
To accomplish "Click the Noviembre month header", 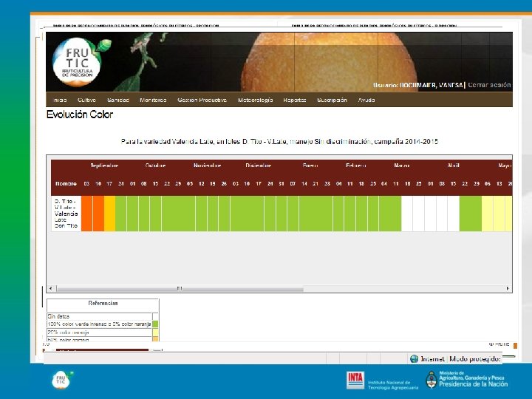I will point(208,166).
